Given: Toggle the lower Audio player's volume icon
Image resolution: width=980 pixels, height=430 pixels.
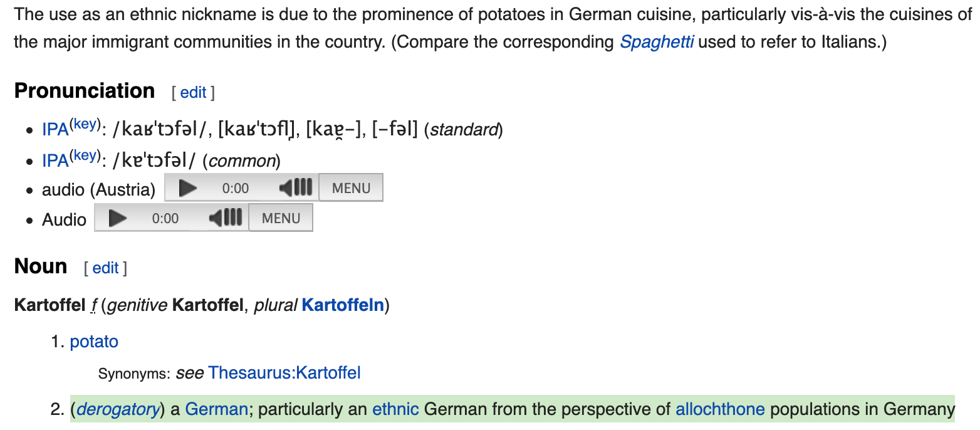Looking at the screenshot, I should (225, 218).
